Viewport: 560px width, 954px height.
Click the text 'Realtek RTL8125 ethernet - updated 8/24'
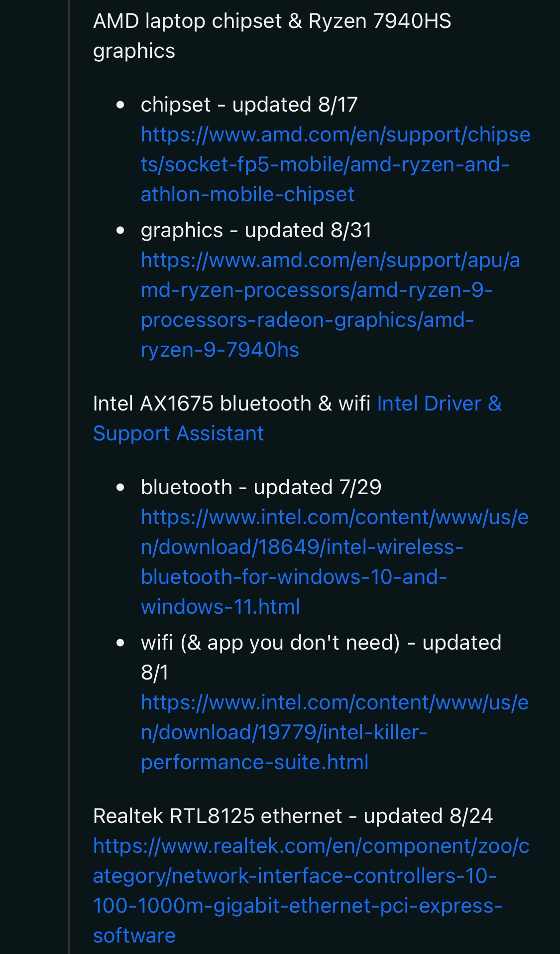tap(293, 816)
